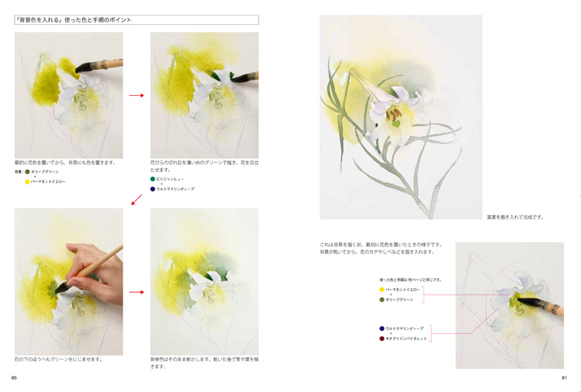Open the second step photo with green petal gaps
This screenshot has width=581, height=392.
pyautogui.click(x=205, y=96)
